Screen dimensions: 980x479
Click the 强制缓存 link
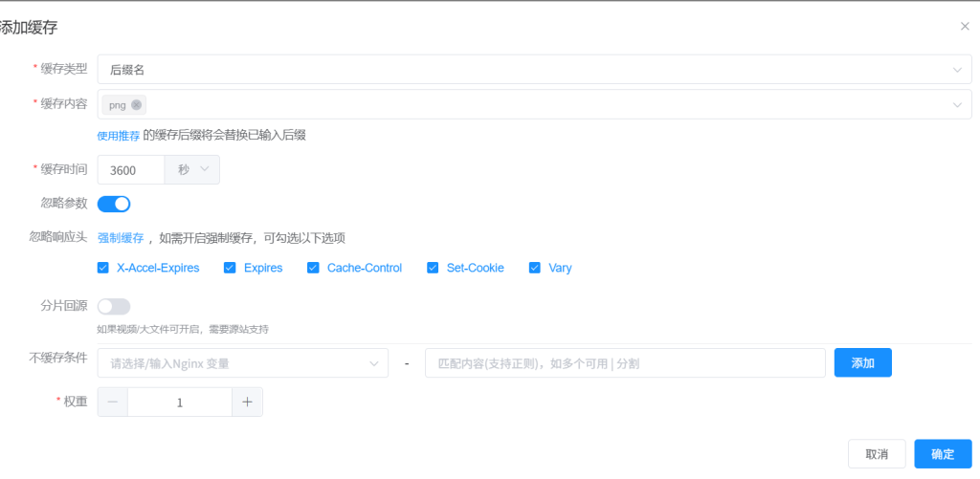tap(121, 238)
